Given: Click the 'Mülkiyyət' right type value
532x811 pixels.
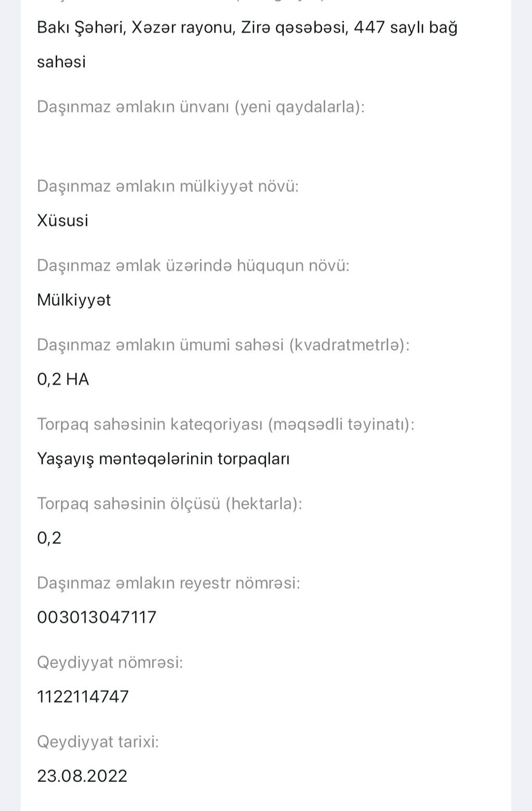Looking at the screenshot, I should pyautogui.click(x=74, y=300).
